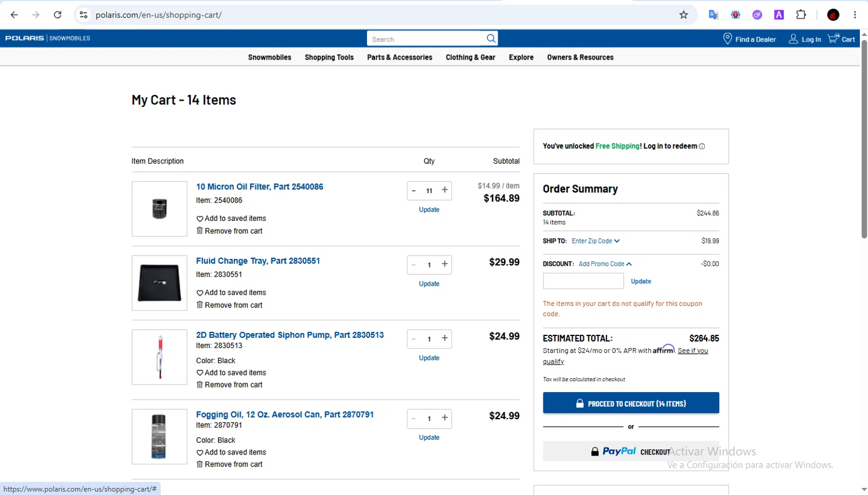Screen dimensions: 868x495
Task: Go forward in browser history
Action: click(36, 15)
